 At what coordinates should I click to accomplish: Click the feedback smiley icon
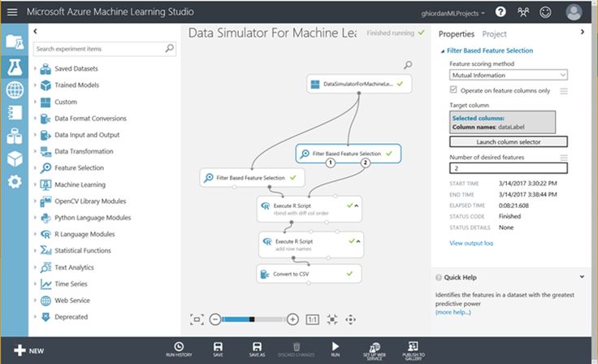pyautogui.click(x=545, y=12)
